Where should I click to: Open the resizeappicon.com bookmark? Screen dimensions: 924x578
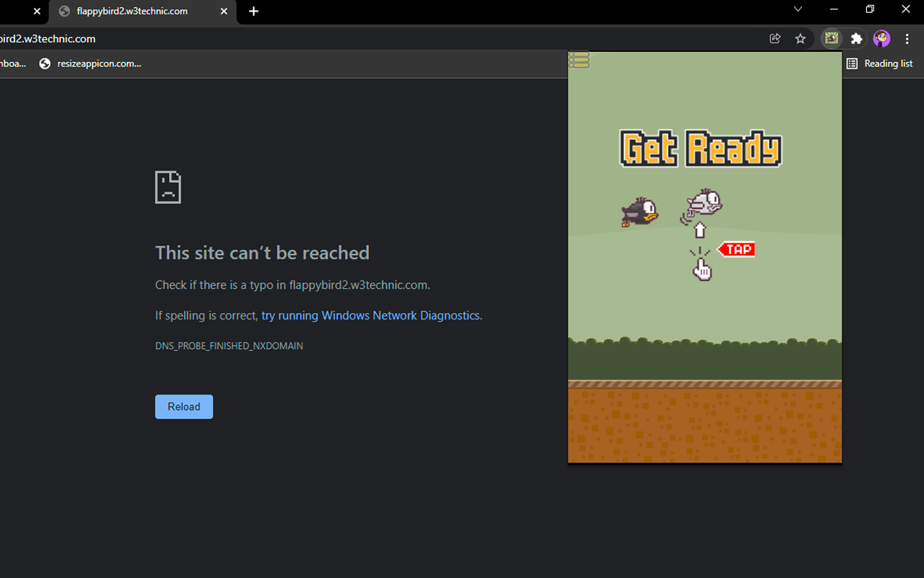90,64
